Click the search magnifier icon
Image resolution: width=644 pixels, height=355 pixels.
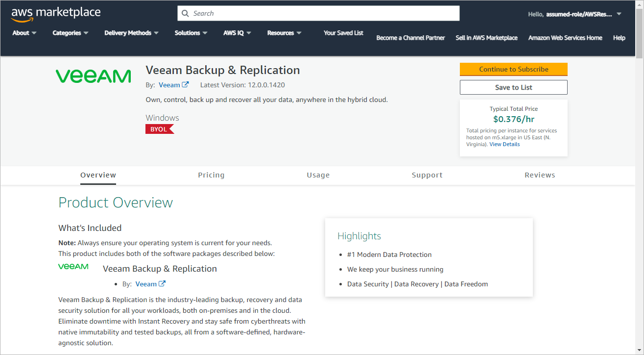pyautogui.click(x=185, y=13)
